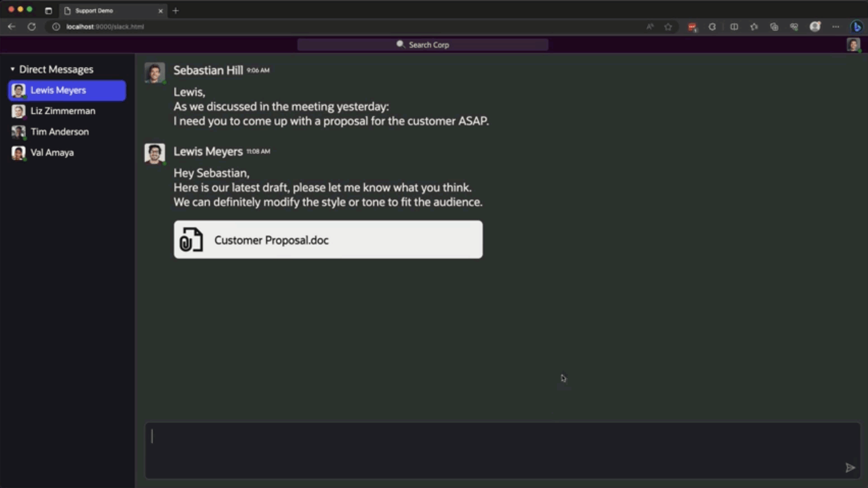
Task: Click the new tab plus button
Action: click(176, 10)
